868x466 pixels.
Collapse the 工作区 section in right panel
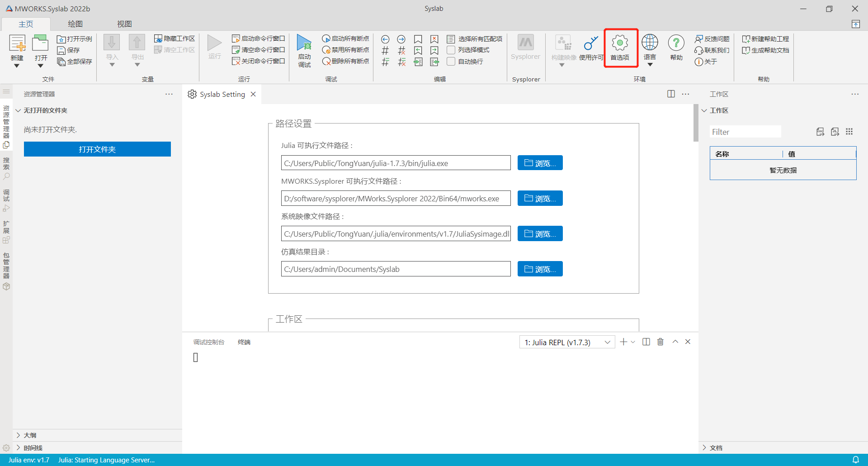[704, 110]
